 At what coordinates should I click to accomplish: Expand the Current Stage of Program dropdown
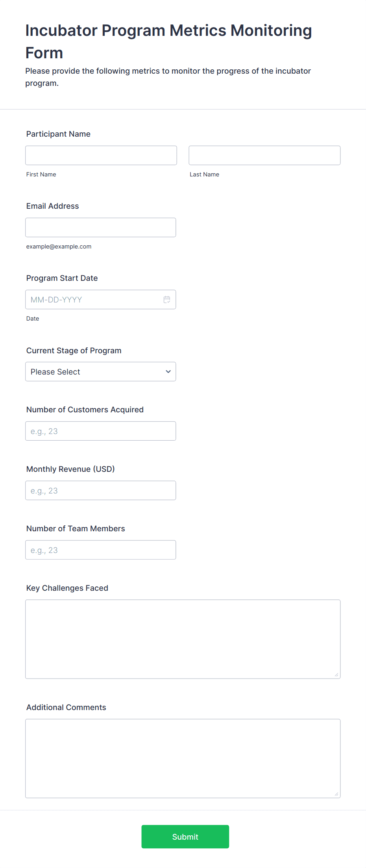(101, 372)
